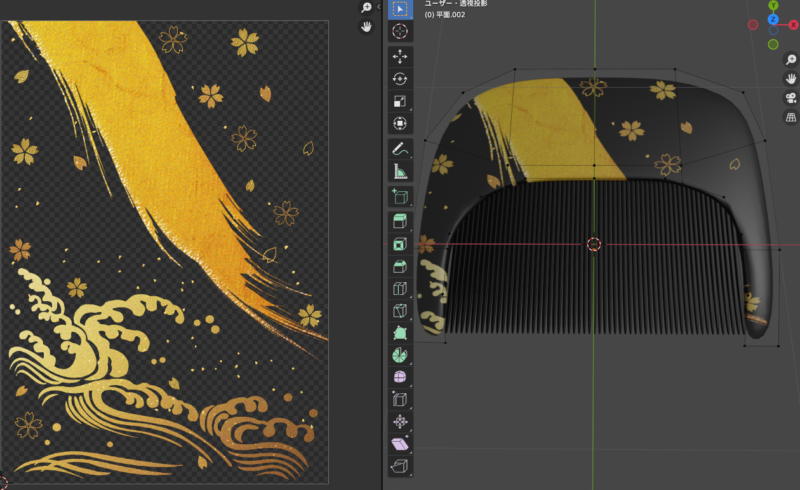Expand the image editor sidebar arrow
Screen dimensions: 800x490
point(379,7)
